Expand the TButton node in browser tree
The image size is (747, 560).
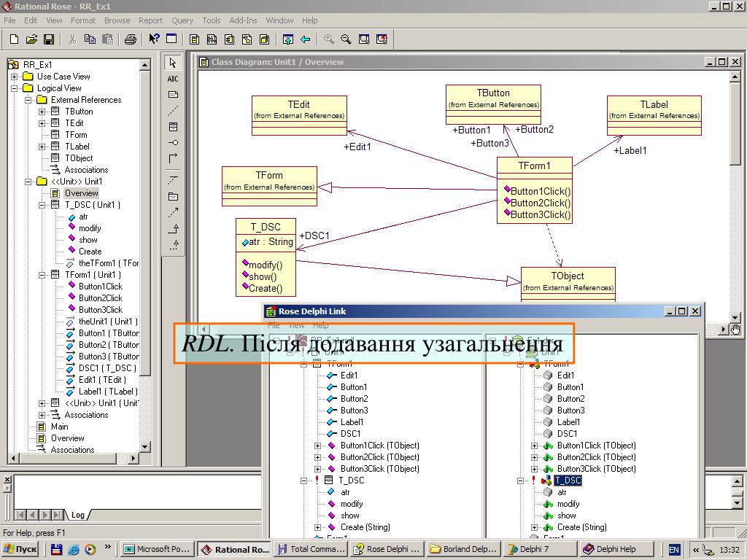tap(42, 112)
